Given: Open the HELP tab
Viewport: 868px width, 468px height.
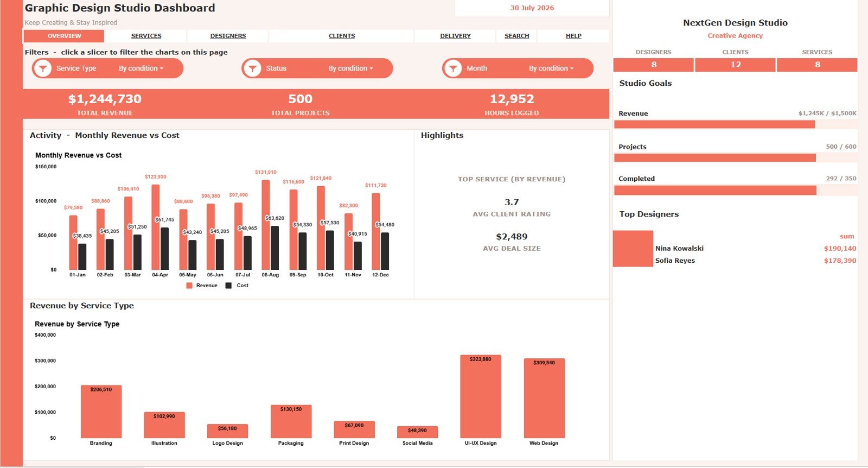Looking at the screenshot, I should pyautogui.click(x=573, y=36).
